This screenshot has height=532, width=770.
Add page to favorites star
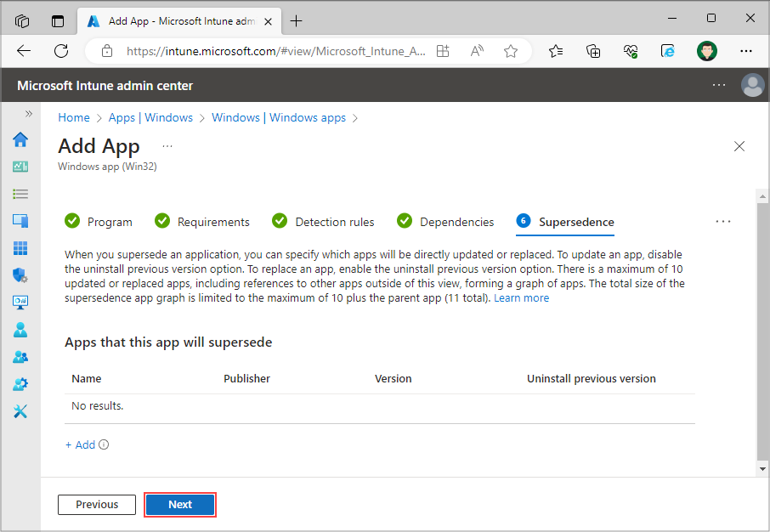(x=511, y=51)
